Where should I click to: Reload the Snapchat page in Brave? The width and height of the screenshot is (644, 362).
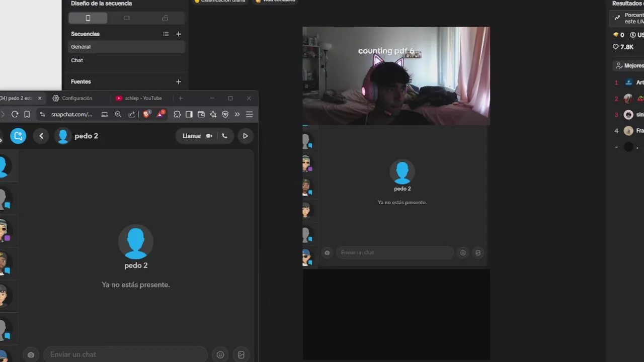pyautogui.click(x=15, y=114)
